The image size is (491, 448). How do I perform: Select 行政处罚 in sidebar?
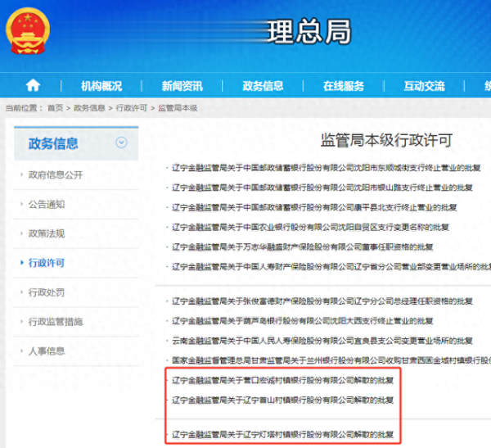pyautogui.click(x=47, y=292)
